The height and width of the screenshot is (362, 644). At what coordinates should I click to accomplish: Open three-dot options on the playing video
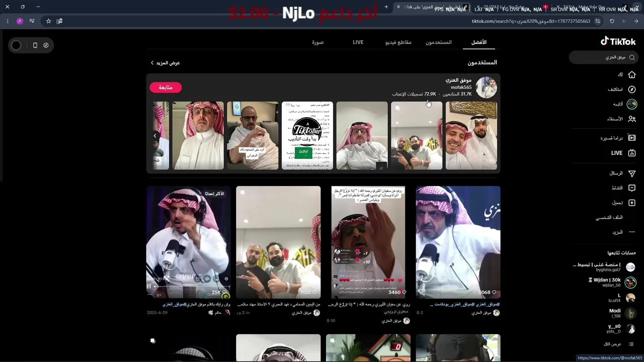(149, 295)
